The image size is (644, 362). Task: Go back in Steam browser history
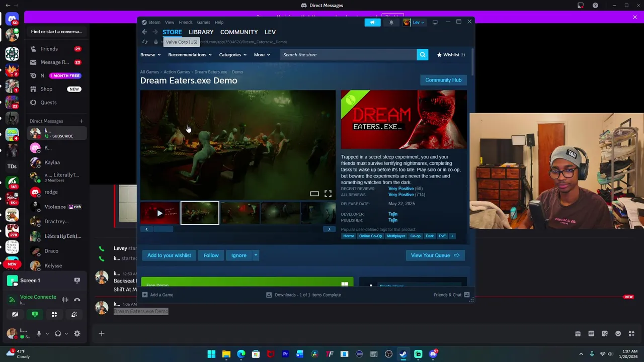pyautogui.click(x=144, y=32)
